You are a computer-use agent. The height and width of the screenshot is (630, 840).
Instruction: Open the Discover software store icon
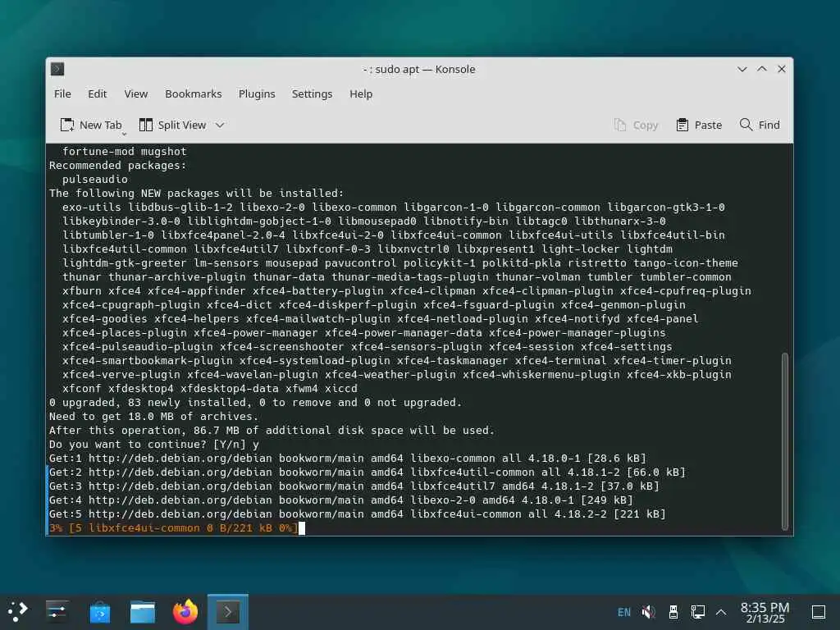[x=99, y=612]
